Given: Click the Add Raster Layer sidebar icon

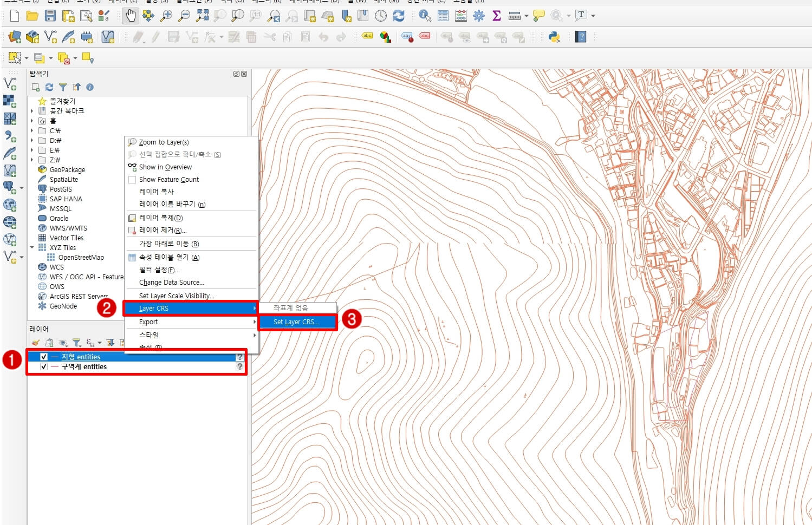Looking at the screenshot, I should click(x=10, y=101).
